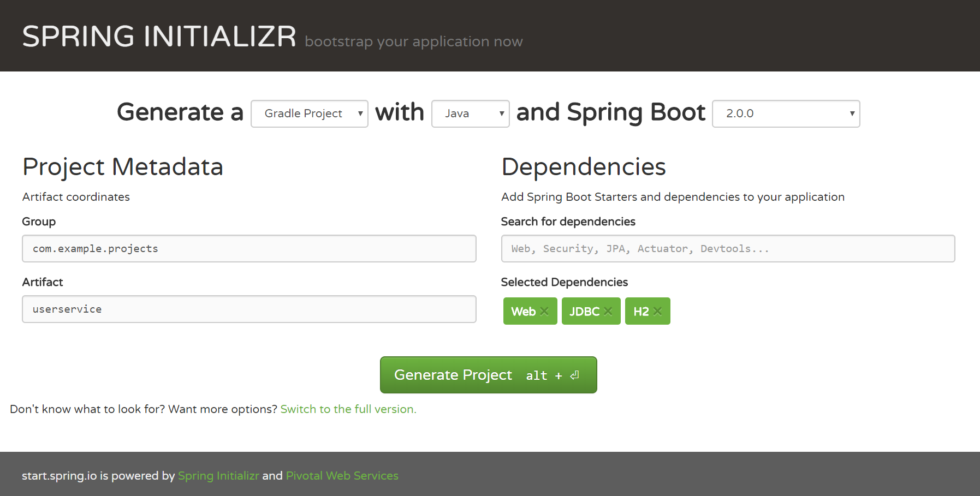Remove the H2 dependency tag
The height and width of the screenshot is (496, 980).
tap(657, 311)
